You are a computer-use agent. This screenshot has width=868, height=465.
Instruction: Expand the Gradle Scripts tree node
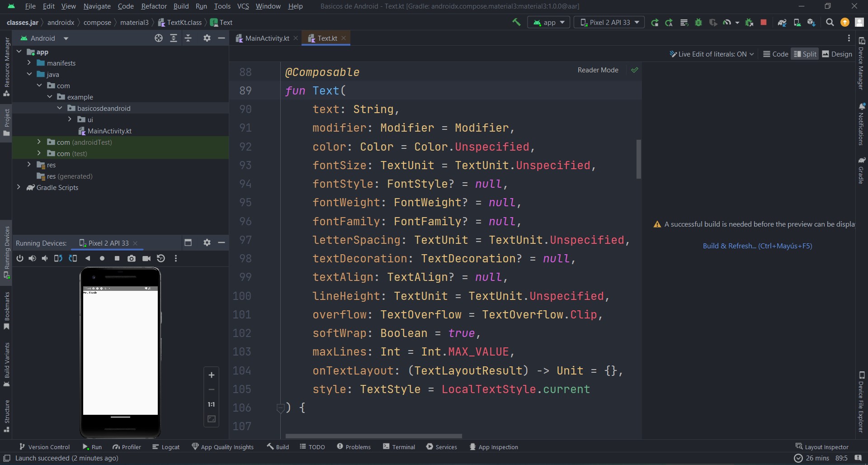click(x=19, y=187)
